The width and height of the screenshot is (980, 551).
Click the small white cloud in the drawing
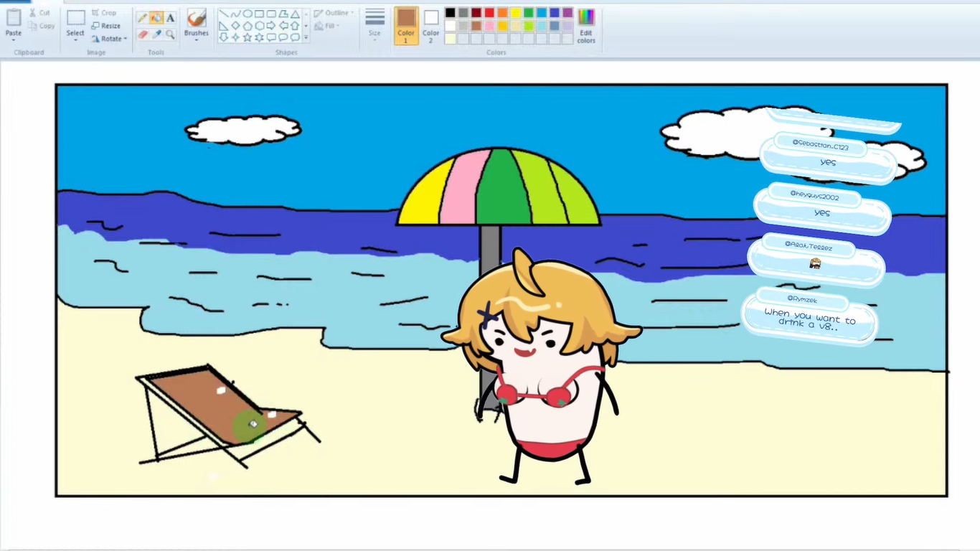[243, 130]
